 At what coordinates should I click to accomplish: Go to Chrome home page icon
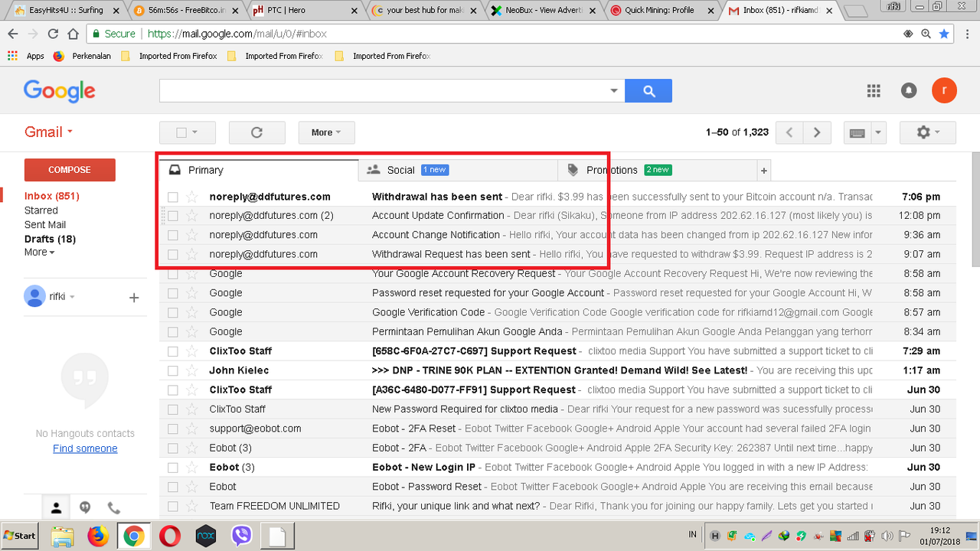pyautogui.click(x=73, y=34)
